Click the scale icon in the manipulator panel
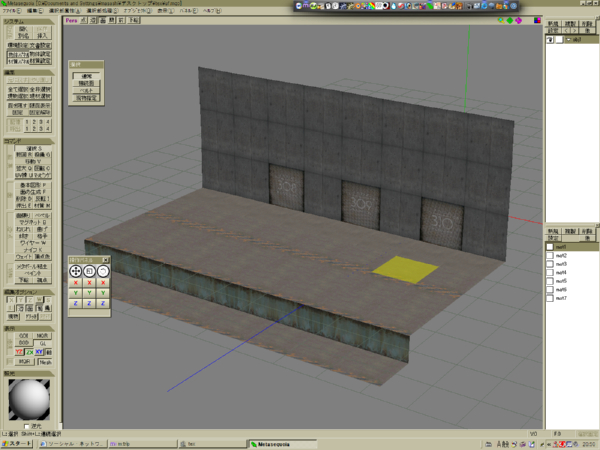 (88, 271)
